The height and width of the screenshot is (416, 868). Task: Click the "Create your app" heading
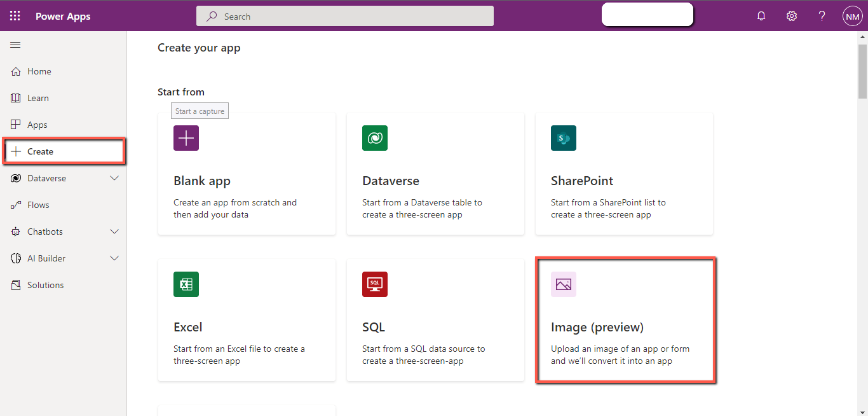coord(199,48)
